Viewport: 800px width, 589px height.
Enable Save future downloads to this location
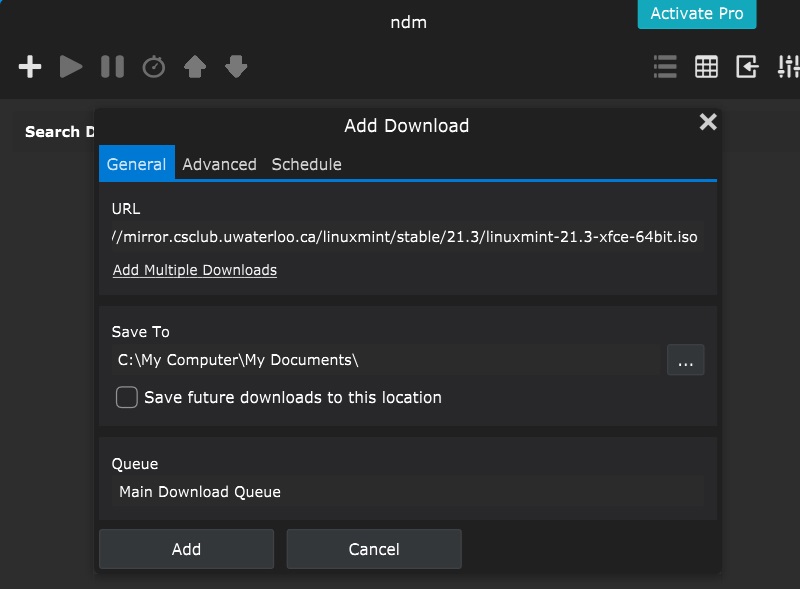pyautogui.click(x=126, y=397)
